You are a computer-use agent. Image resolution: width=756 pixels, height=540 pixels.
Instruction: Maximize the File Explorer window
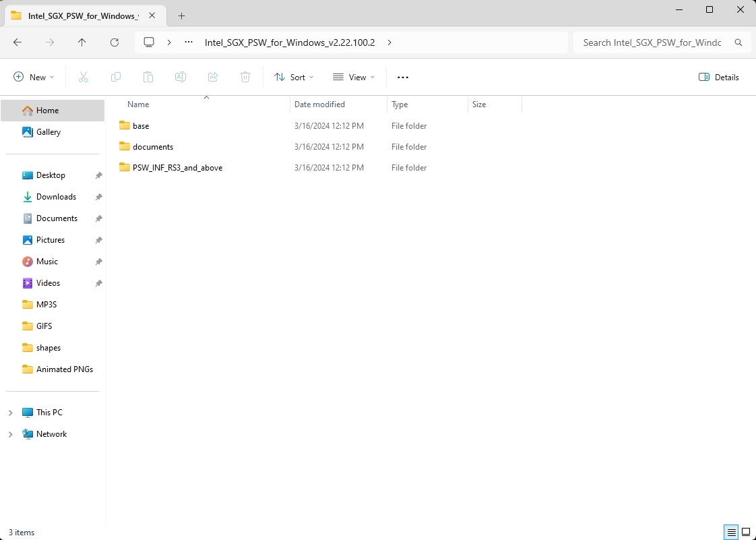coord(710,9)
